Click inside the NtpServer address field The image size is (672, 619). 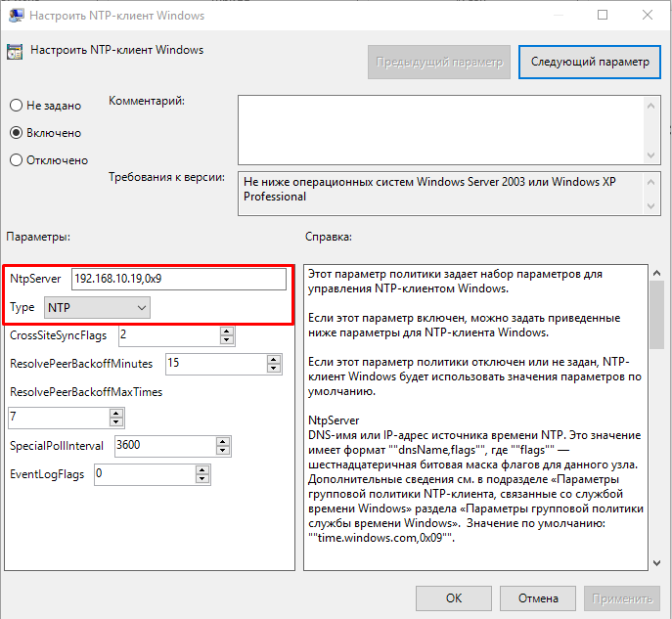[178, 280]
